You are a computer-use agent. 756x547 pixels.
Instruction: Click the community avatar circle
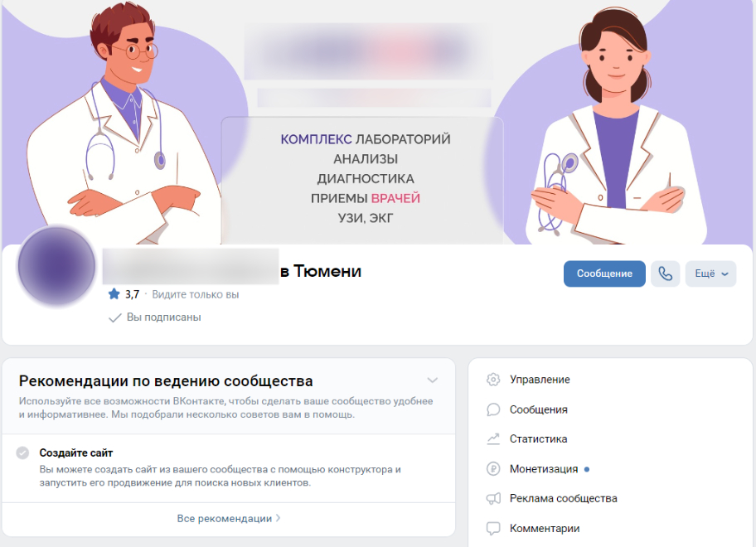pos(57,266)
